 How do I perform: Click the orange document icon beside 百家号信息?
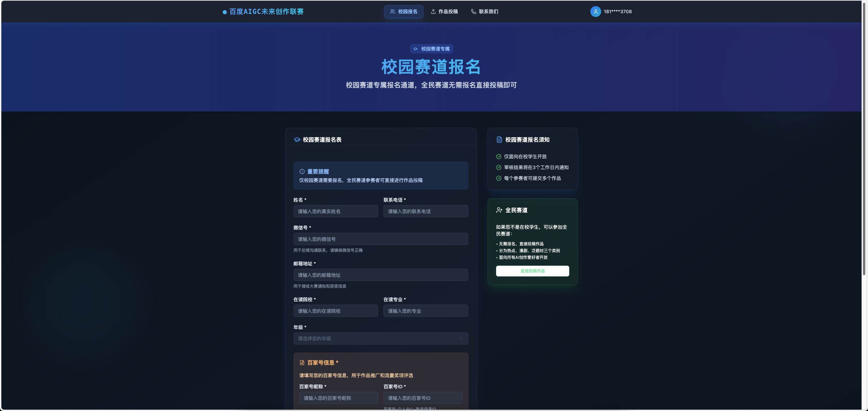[301, 362]
